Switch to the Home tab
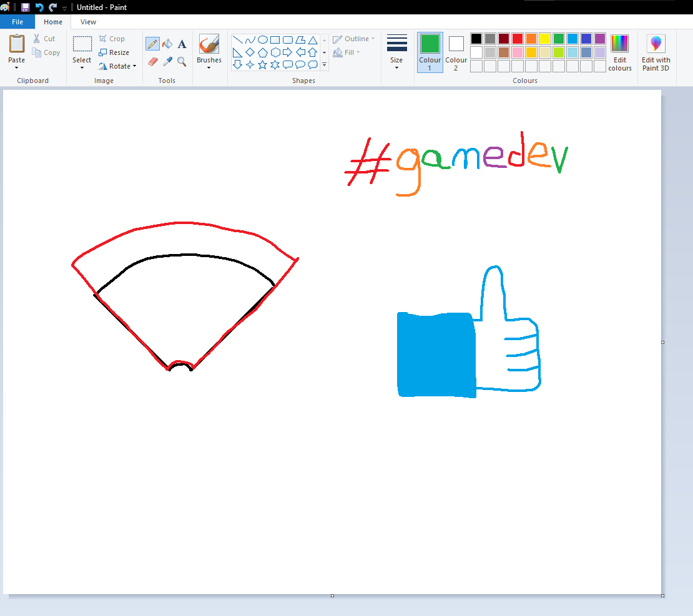Screen dimensions: 693x616 tap(53, 22)
